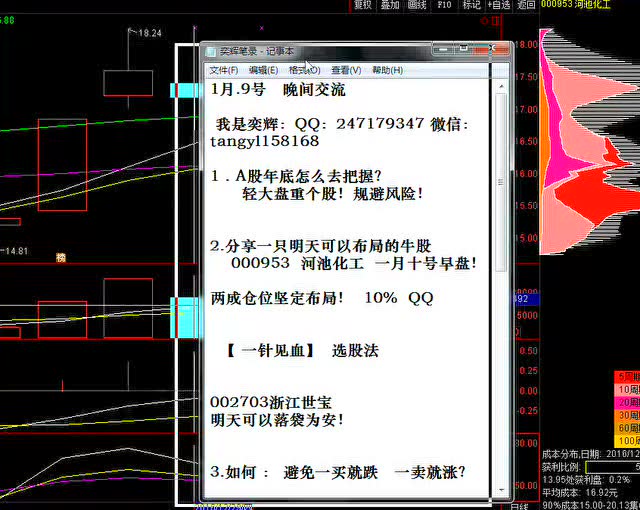
Task: Add stock via +自选 button
Action: point(498,5)
